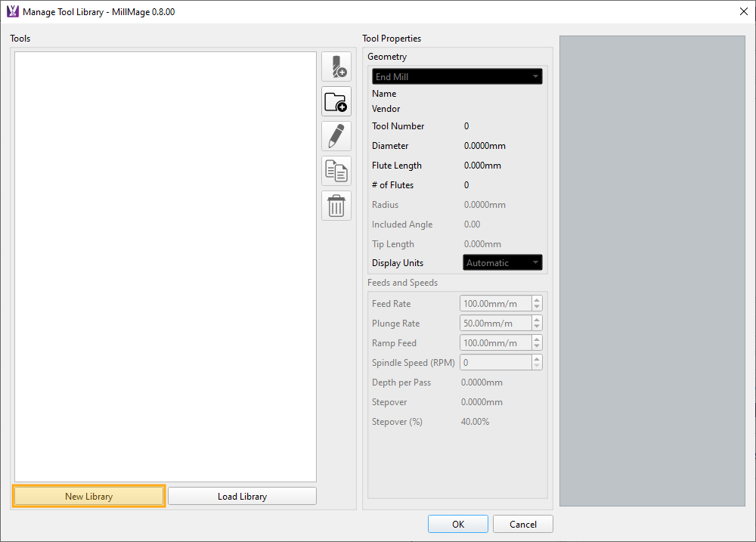
Task: Click inside the empty Tools list
Action: 165,266
